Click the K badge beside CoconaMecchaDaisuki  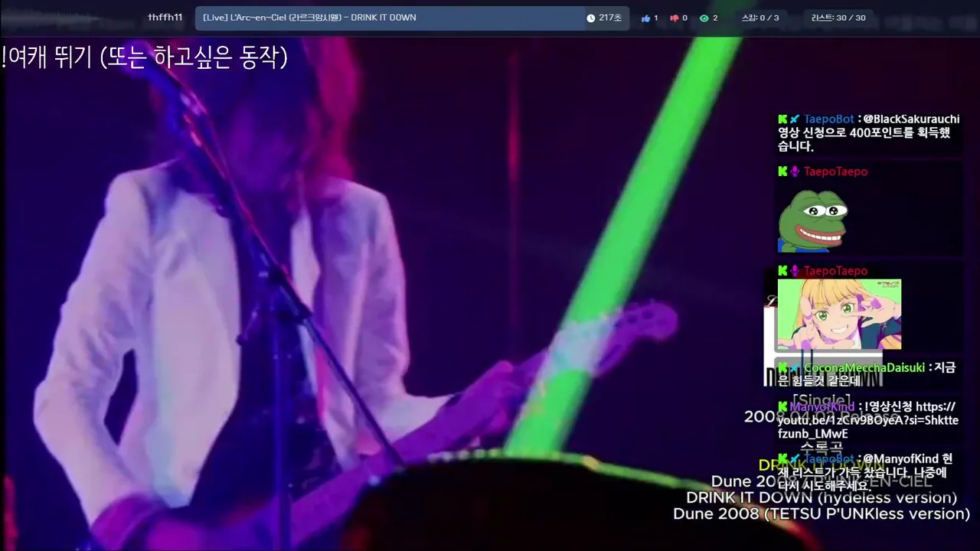pos(782,368)
